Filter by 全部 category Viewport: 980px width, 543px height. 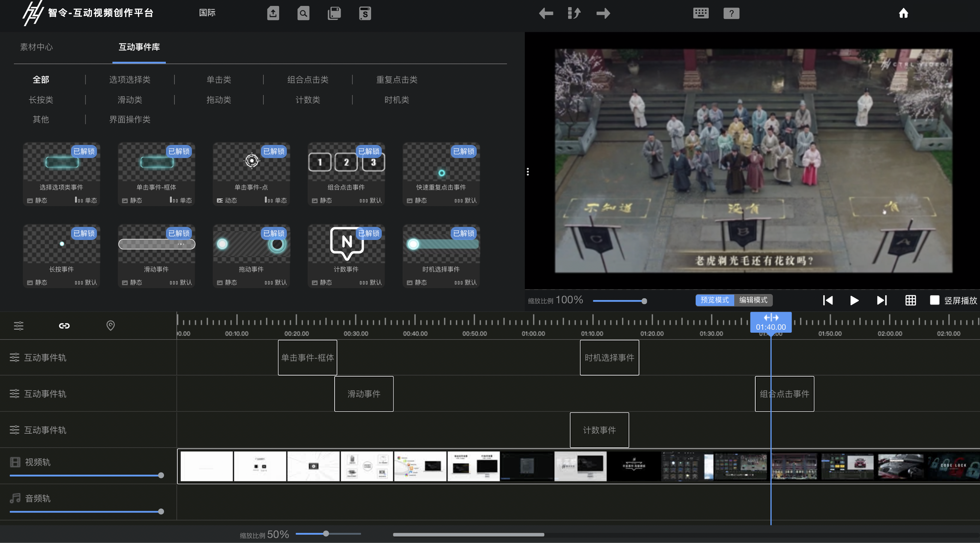[41, 80]
